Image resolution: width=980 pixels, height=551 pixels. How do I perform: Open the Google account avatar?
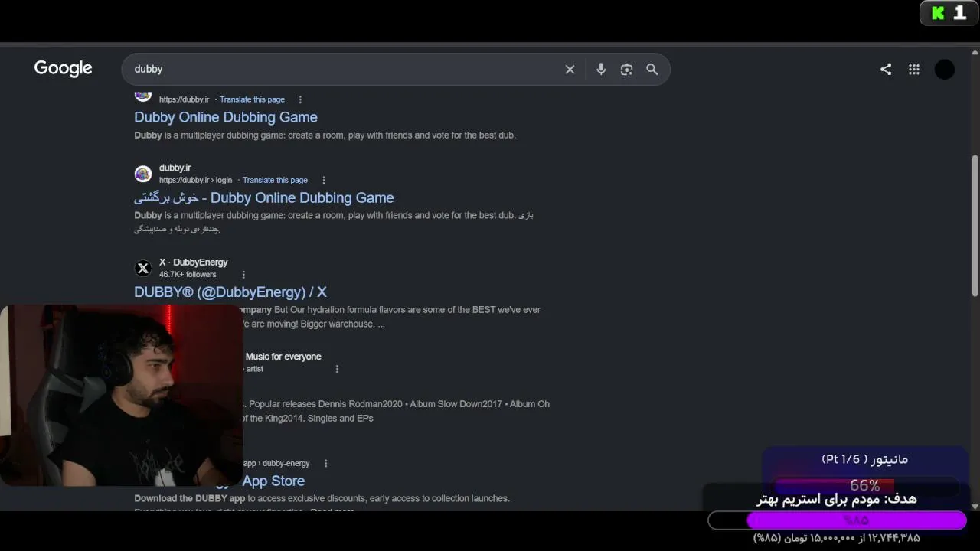click(945, 70)
